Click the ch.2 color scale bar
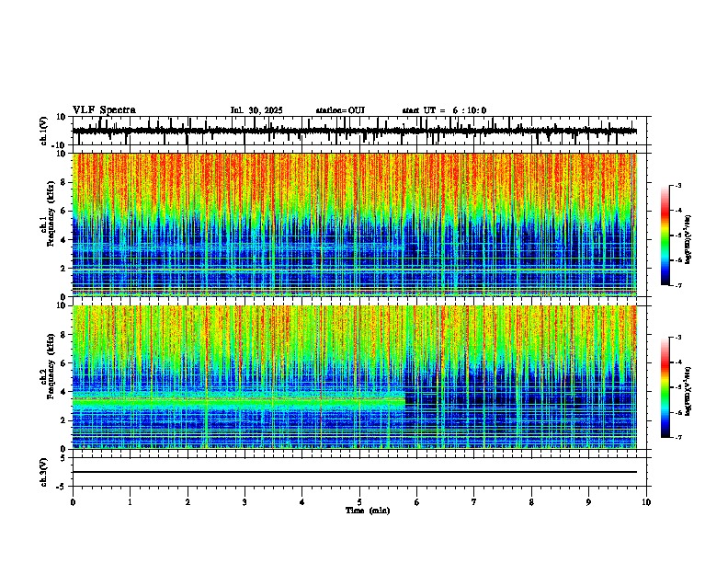Screen dimensions: 728x563 point(665,387)
